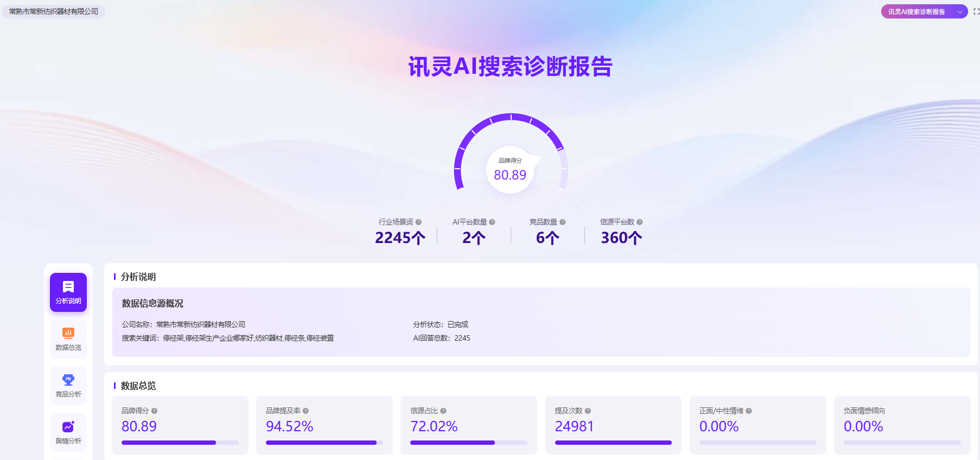Click the 提及次数 value 24981
980x460 pixels.
(x=574, y=426)
